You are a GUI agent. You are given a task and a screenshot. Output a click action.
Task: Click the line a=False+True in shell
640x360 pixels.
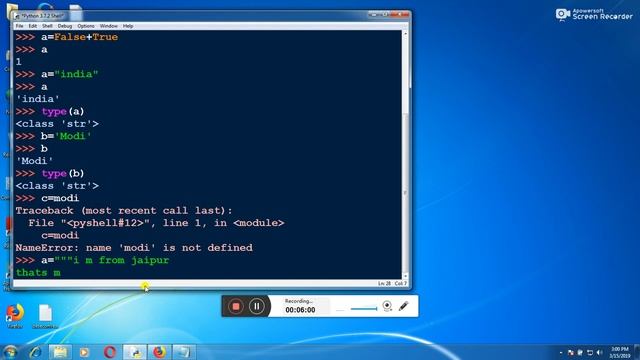tap(67, 37)
